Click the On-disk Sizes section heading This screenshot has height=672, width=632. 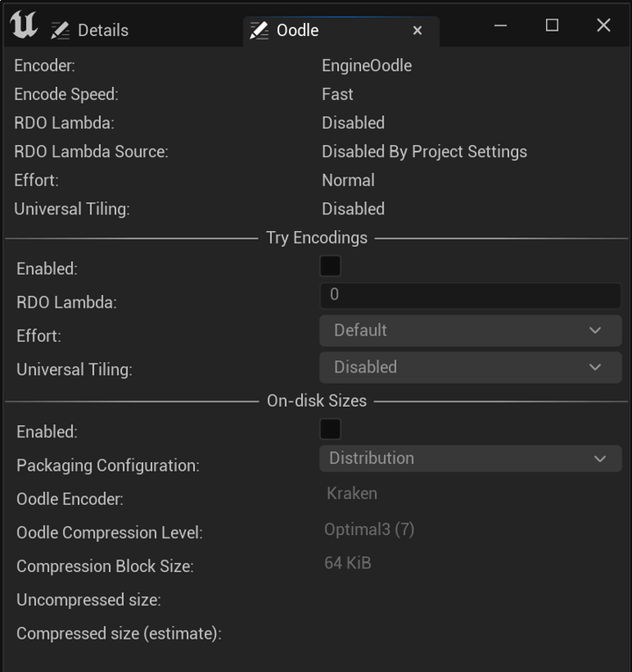coord(317,401)
